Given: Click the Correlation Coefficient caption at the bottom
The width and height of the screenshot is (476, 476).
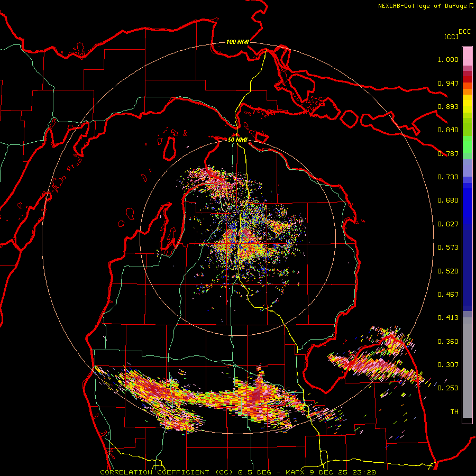Looking at the screenshot, I should [238, 472].
